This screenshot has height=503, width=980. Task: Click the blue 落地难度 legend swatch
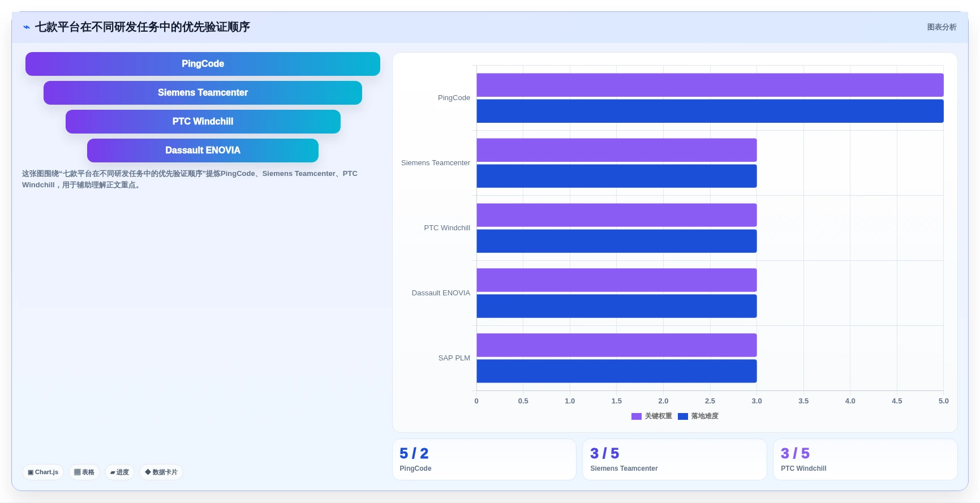[x=682, y=416]
